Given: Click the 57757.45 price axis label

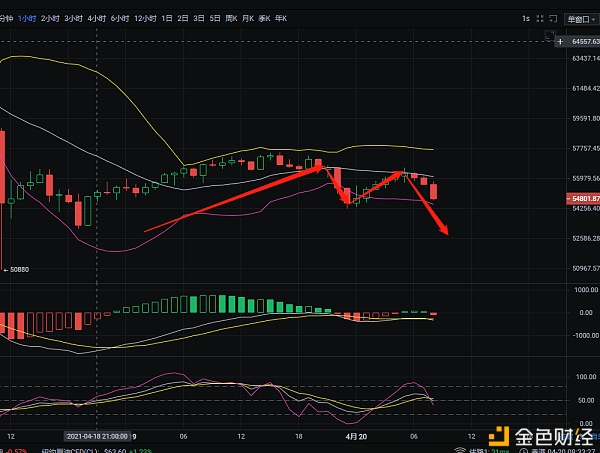Looking at the screenshot, I should [586, 148].
